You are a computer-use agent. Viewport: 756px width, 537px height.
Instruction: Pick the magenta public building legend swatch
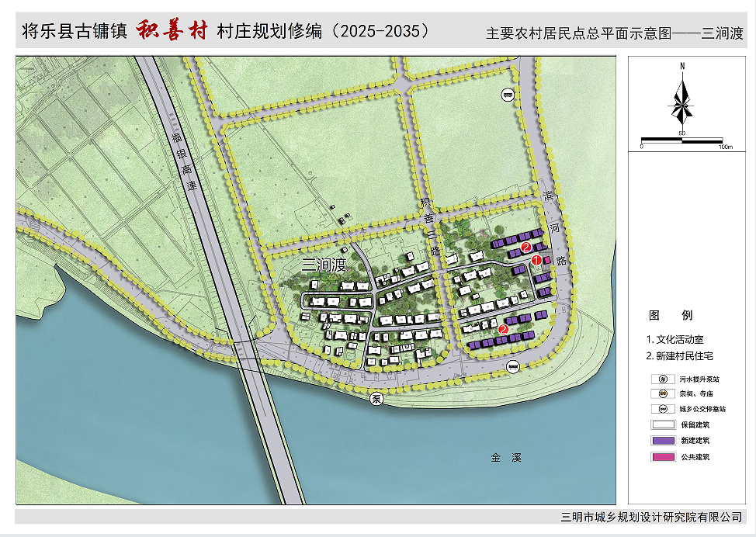[662, 457]
